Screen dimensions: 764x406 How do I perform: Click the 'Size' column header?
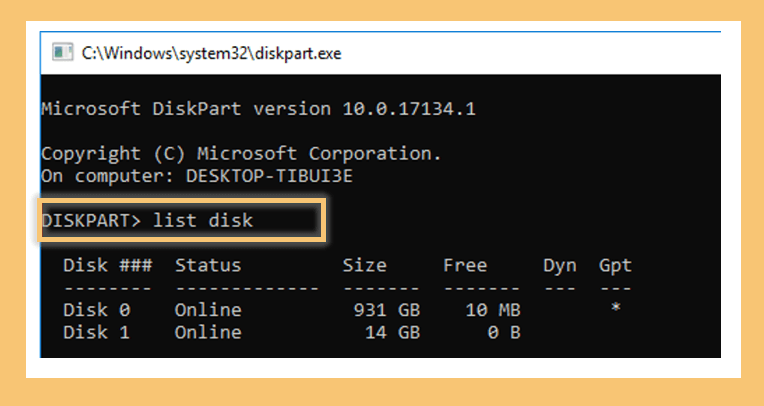tap(364, 265)
